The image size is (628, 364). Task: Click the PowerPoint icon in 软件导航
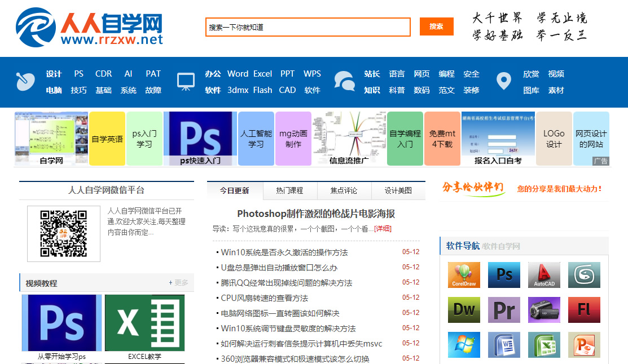pyautogui.click(x=584, y=344)
